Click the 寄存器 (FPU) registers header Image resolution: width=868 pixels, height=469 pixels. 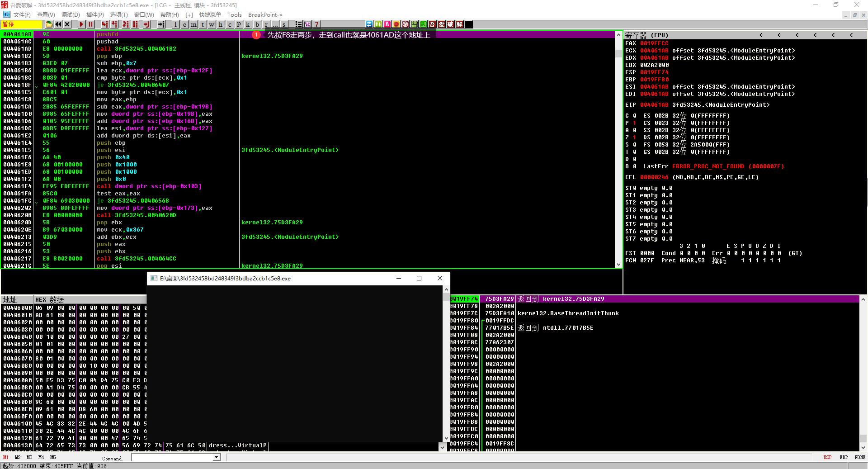(x=646, y=35)
